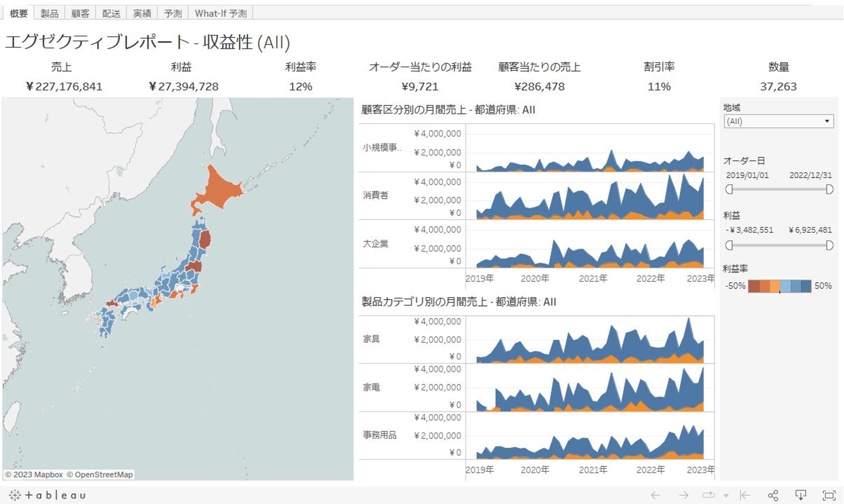Click the 2019/01/01 start date value
The image size is (844, 504).
pyautogui.click(x=747, y=175)
